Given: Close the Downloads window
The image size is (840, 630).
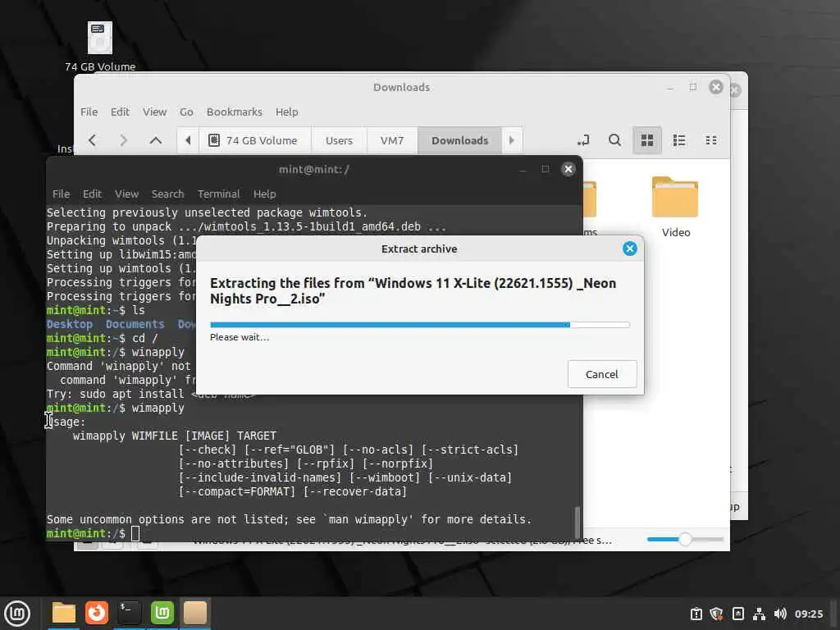Looking at the screenshot, I should point(716,87).
